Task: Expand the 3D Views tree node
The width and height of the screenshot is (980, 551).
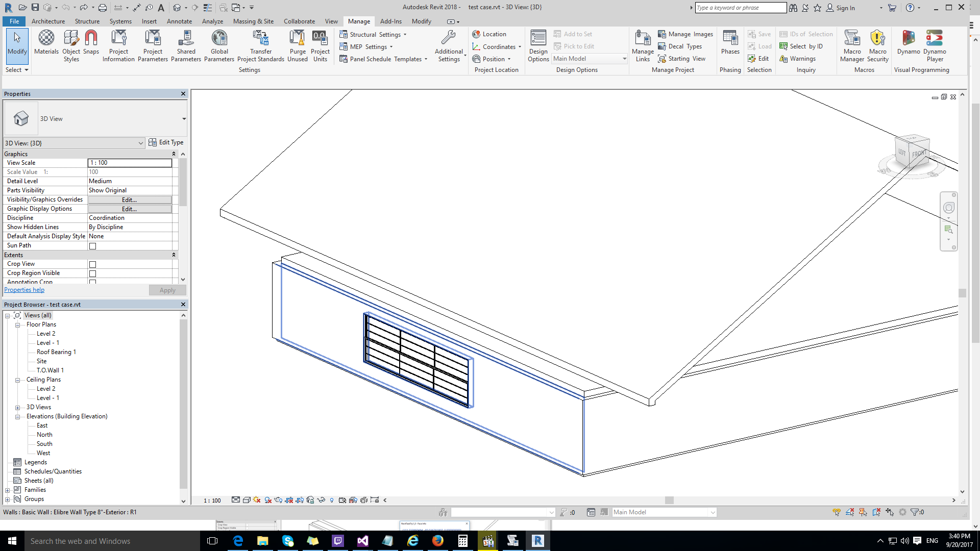Action: (x=17, y=408)
